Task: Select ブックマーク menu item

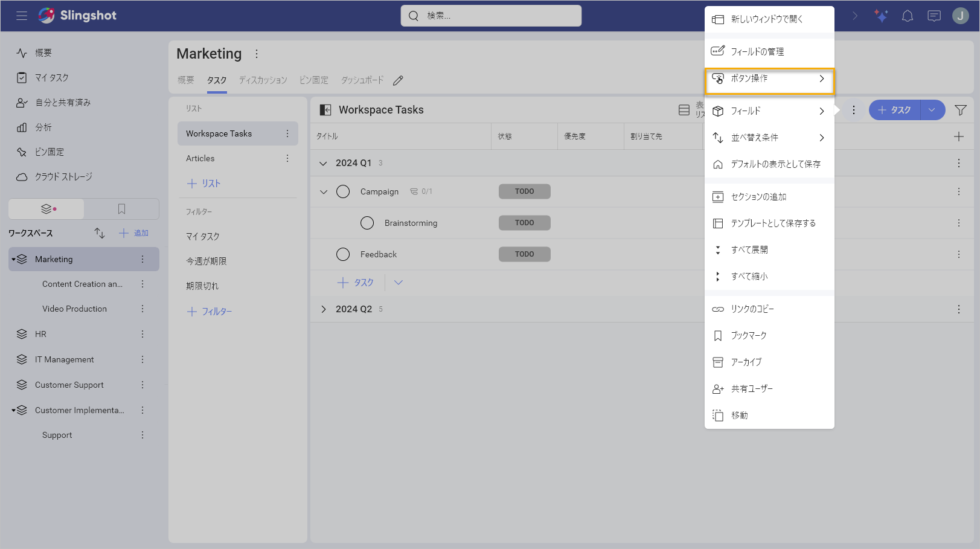Action: (x=769, y=336)
